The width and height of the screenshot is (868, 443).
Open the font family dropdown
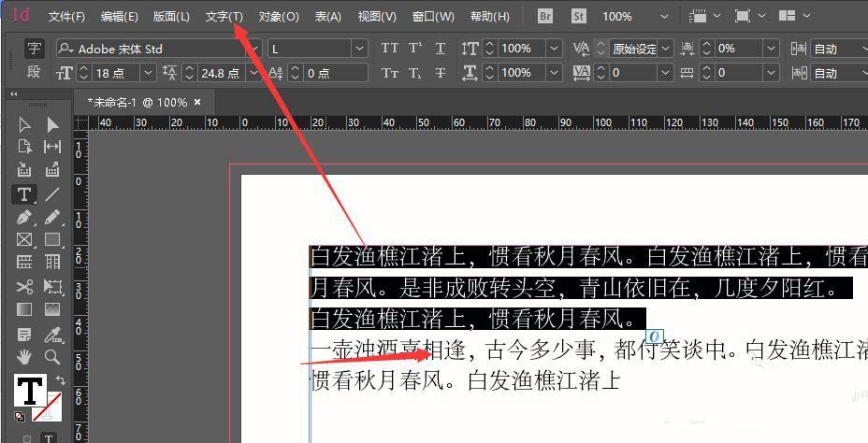click(x=254, y=49)
